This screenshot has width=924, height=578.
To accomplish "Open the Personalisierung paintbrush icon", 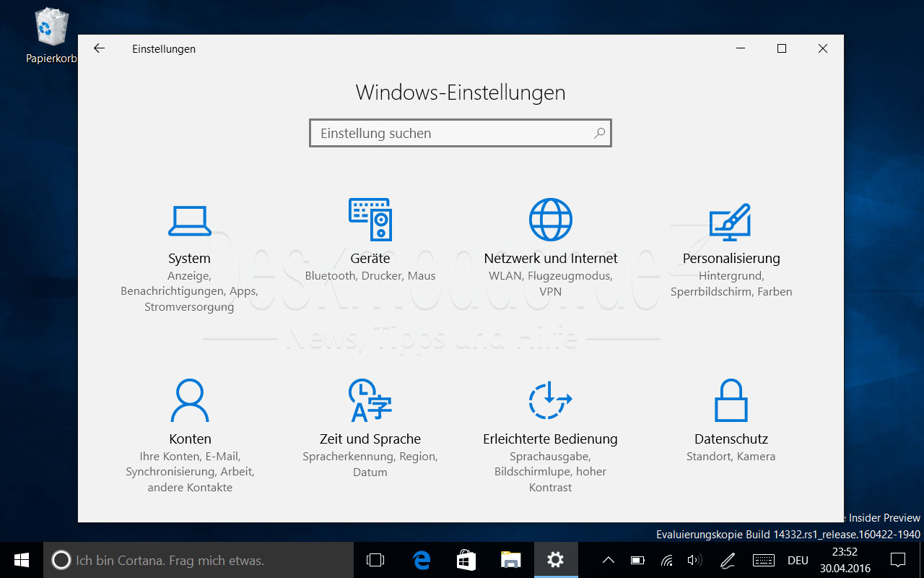I will pos(731,222).
